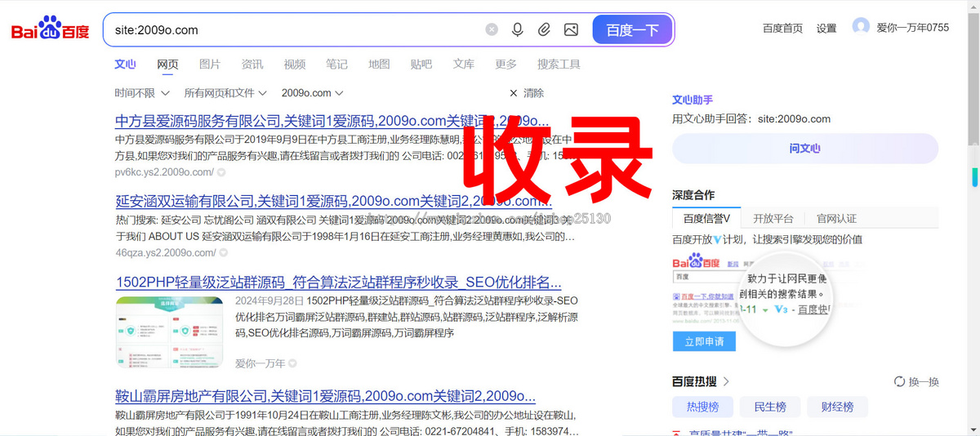
Task: Expand 时间不限 filter dropdown
Action: point(142,93)
